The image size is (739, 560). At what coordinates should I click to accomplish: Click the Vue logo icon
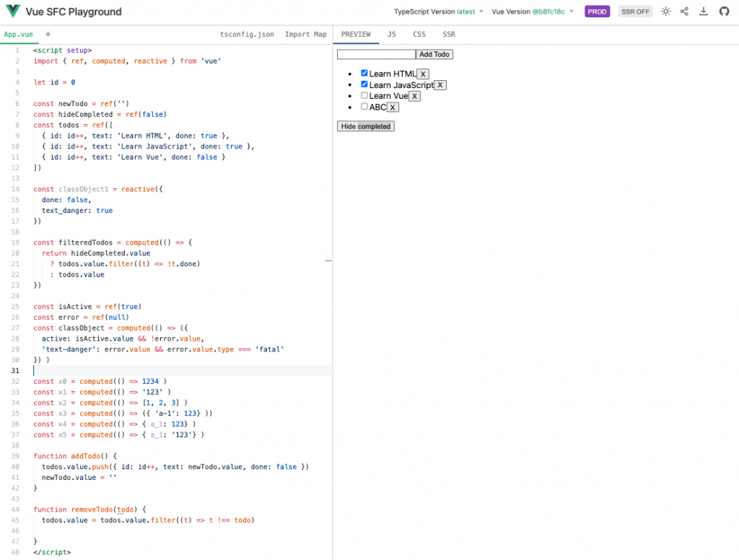[13, 11]
